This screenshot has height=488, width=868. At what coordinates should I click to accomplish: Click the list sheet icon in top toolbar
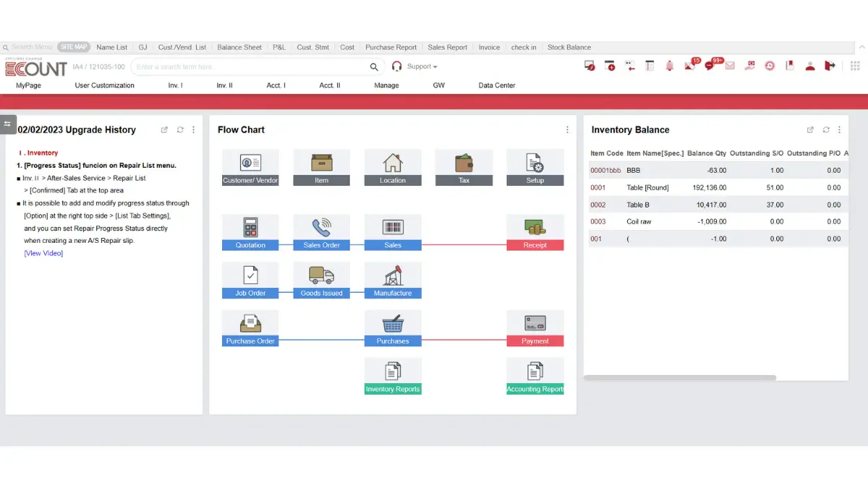[x=650, y=66]
